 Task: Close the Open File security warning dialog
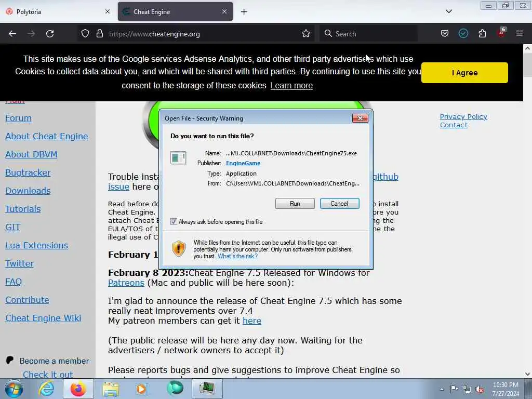coord(360,118)
